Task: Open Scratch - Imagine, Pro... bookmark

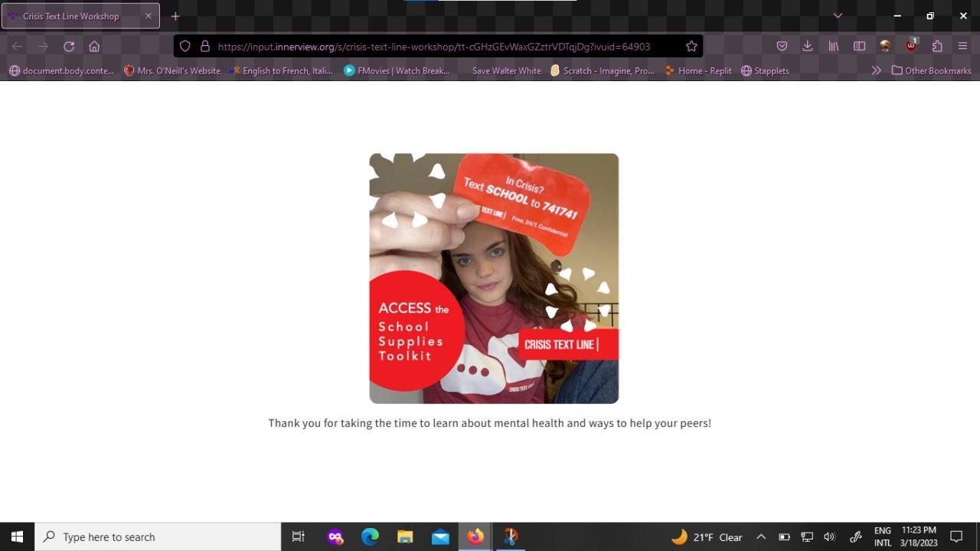Action: [x=603, y=70]
